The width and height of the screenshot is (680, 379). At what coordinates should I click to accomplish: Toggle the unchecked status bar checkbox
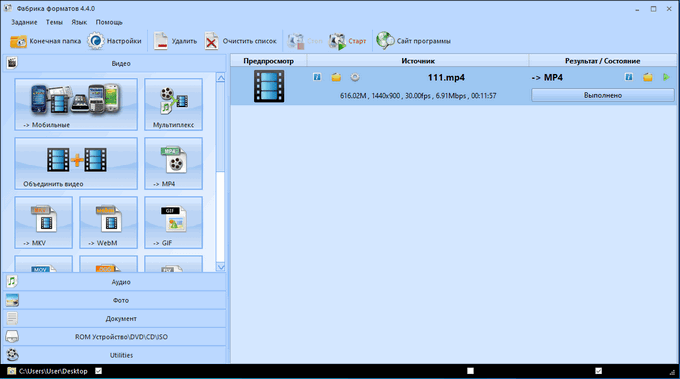click(470, 371)
